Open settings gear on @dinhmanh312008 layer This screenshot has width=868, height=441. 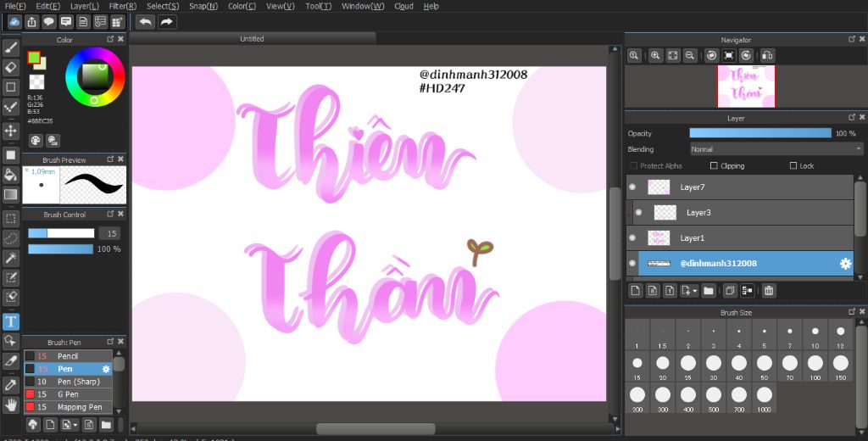click(x=845, y=264)
